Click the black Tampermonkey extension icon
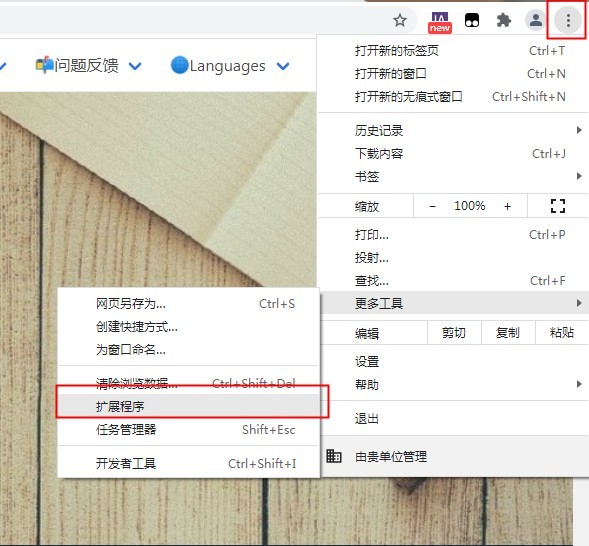This screenshot has height=546, width=589. point(472,20)
